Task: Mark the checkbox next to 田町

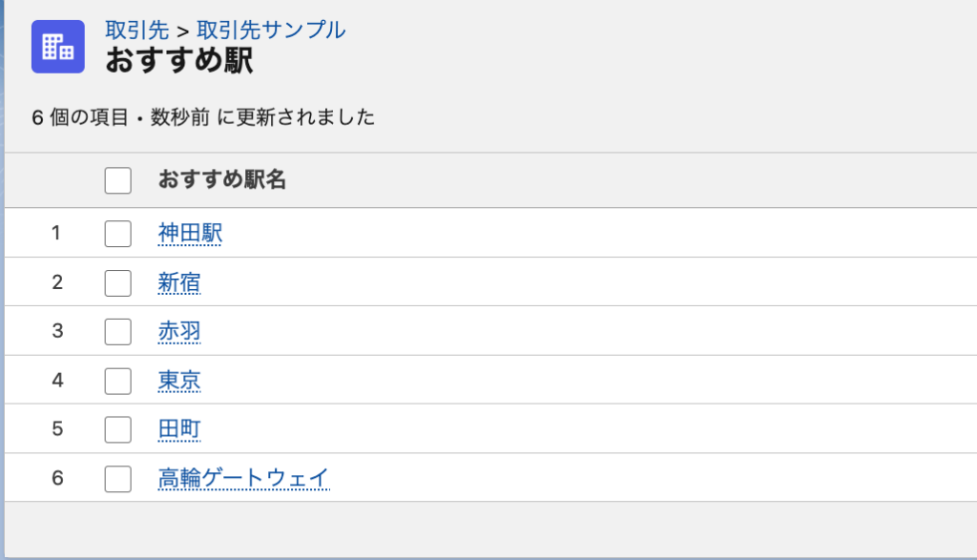Action: (x=117, y=429)
